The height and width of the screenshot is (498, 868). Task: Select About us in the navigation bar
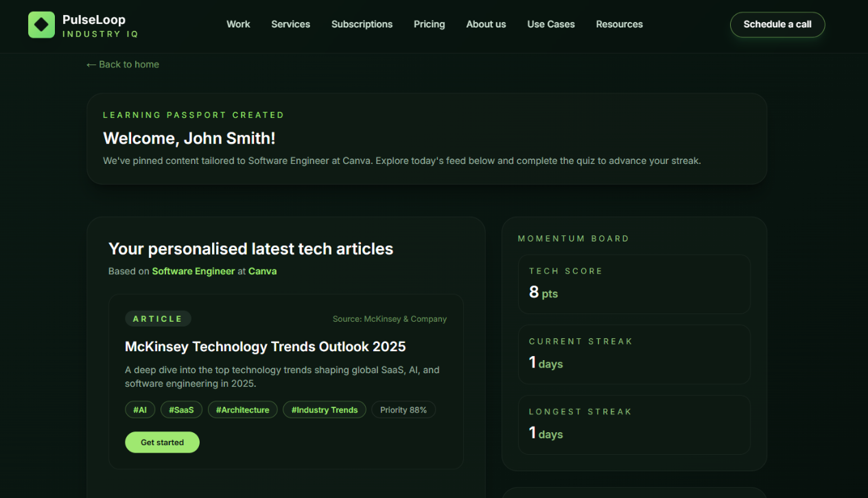486,24
